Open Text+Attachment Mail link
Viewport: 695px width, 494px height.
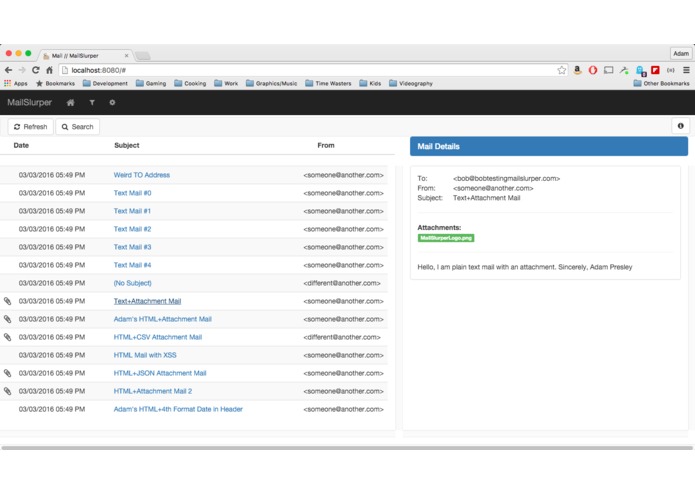147,301
